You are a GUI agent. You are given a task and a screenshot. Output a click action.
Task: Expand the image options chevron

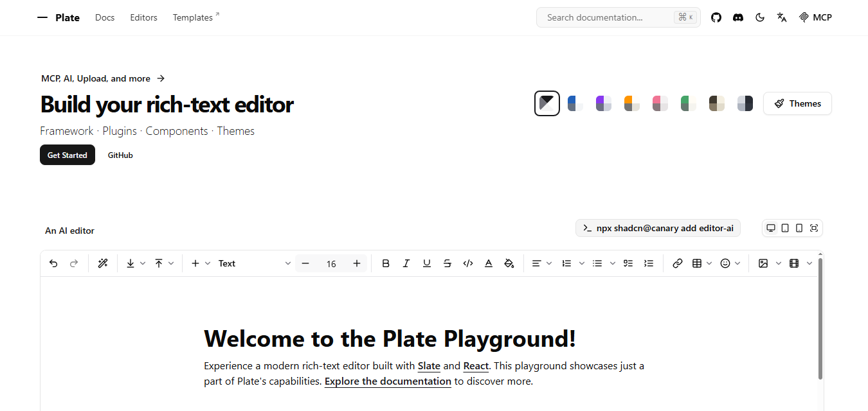click(779, 263)
